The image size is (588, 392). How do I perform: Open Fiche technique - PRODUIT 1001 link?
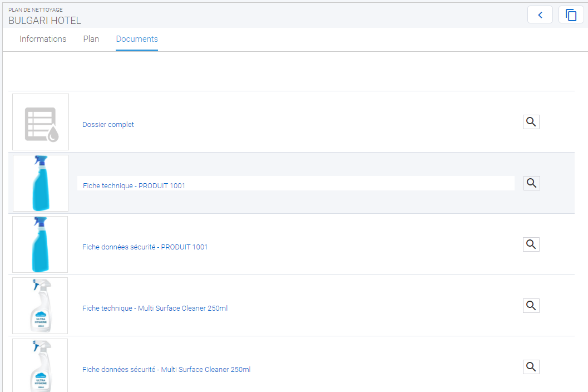point(134,186)
